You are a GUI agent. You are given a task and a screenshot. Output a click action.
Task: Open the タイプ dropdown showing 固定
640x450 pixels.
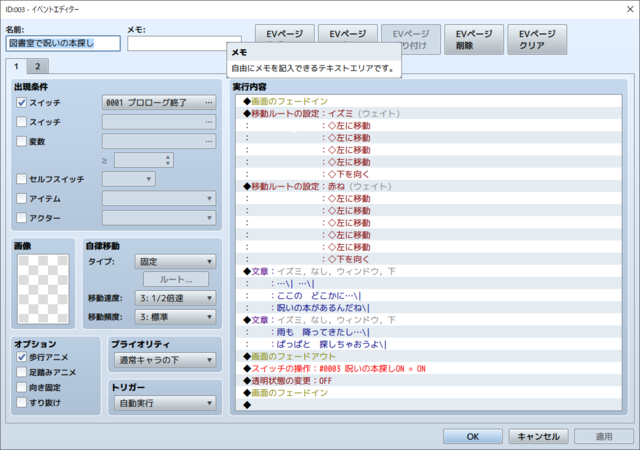coord(175,261)
